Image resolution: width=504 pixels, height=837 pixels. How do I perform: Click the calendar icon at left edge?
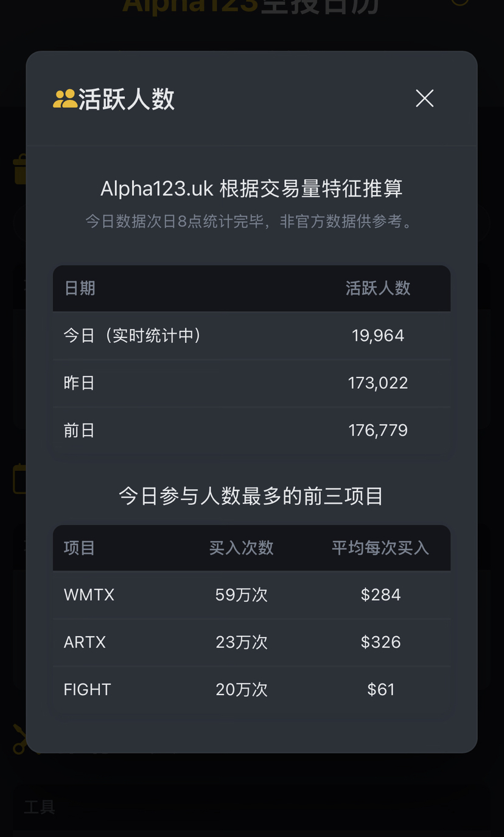[19, 479]
